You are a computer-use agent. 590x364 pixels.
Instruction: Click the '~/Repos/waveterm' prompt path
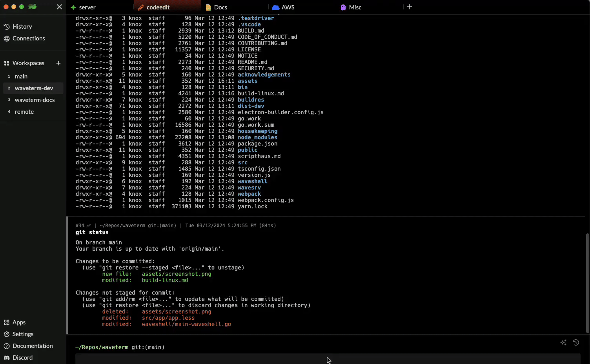[102, 347]
